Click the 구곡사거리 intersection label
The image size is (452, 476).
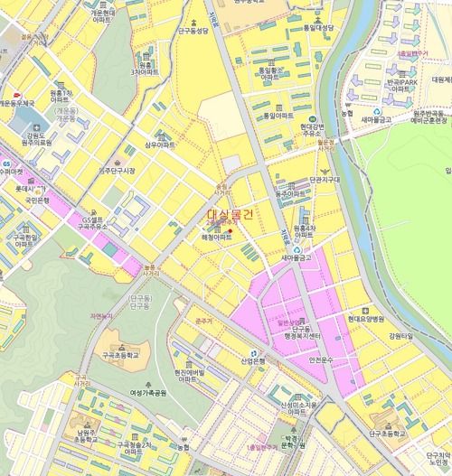point(82,380)
